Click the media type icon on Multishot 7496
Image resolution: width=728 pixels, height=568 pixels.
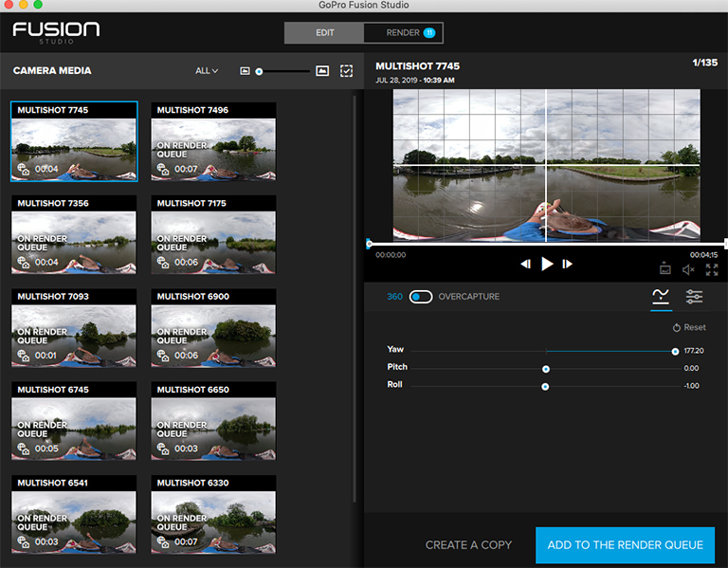point(162,169)
